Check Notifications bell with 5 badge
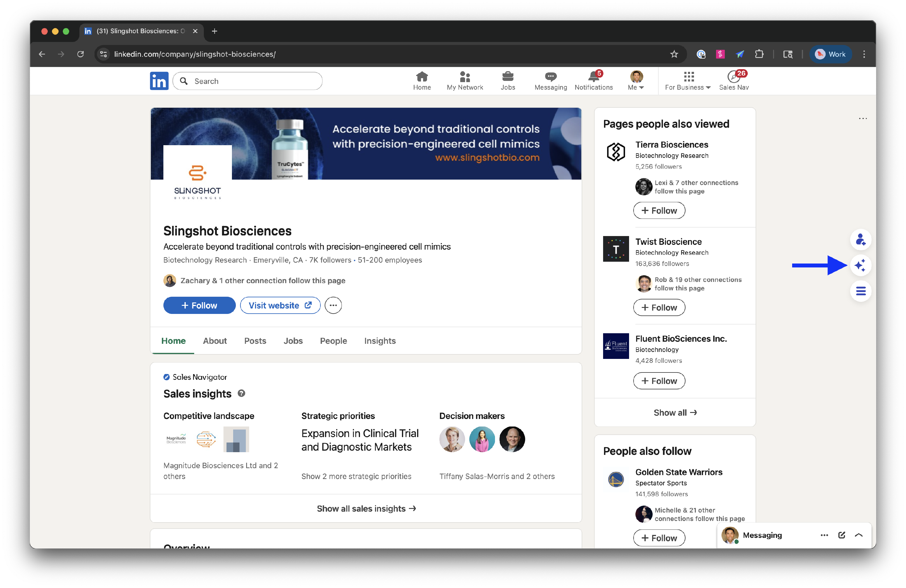 point(593,81)
